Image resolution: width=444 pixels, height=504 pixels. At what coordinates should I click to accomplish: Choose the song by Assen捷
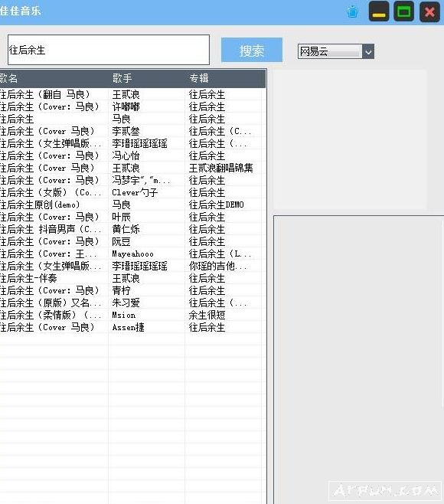tap(131, 327)
